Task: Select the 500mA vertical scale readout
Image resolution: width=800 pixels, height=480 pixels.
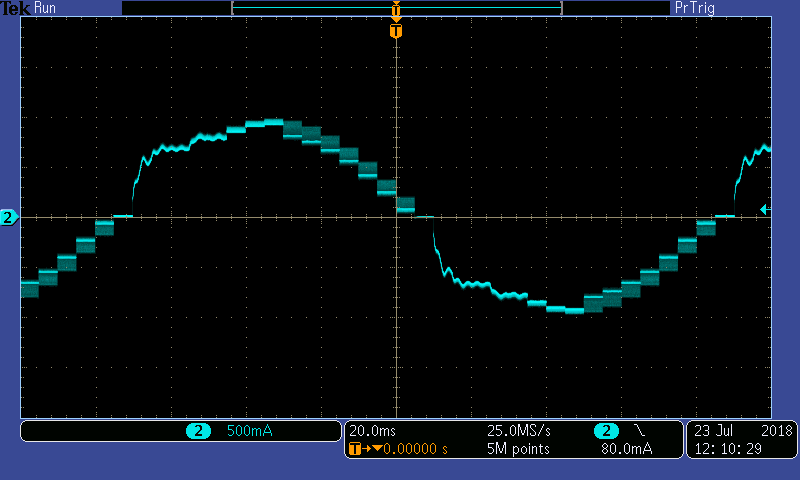Action: [x=249, y=431]
